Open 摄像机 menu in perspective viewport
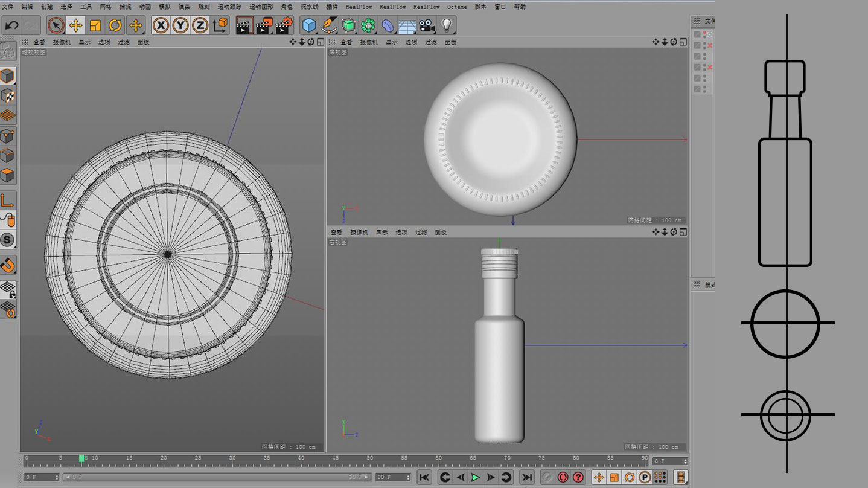The width and height of the screenshot is (868, 488). [62, 42]
